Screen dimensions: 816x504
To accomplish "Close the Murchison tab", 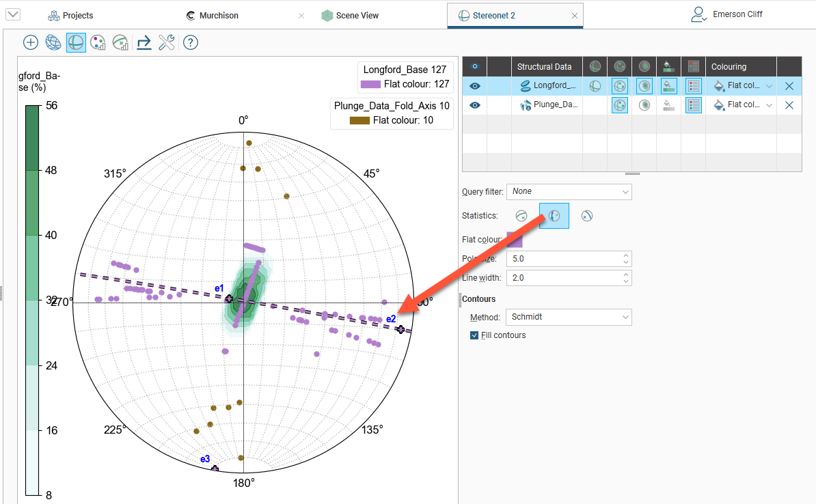I will 301,16.
